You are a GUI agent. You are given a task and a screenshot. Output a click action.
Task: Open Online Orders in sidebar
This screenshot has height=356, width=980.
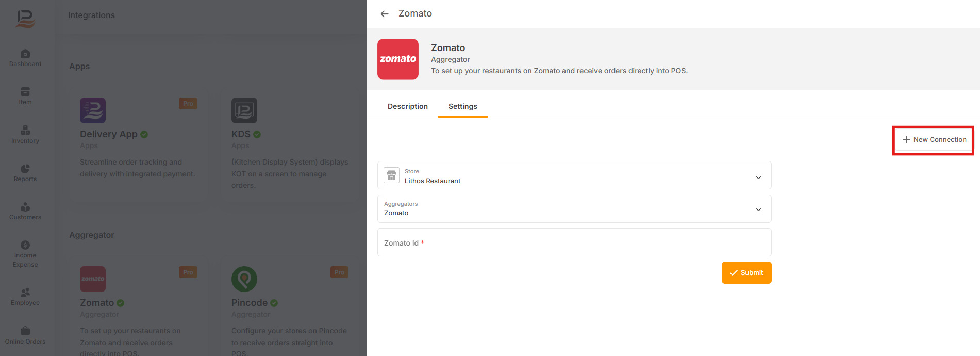click(x=25, y=335)
